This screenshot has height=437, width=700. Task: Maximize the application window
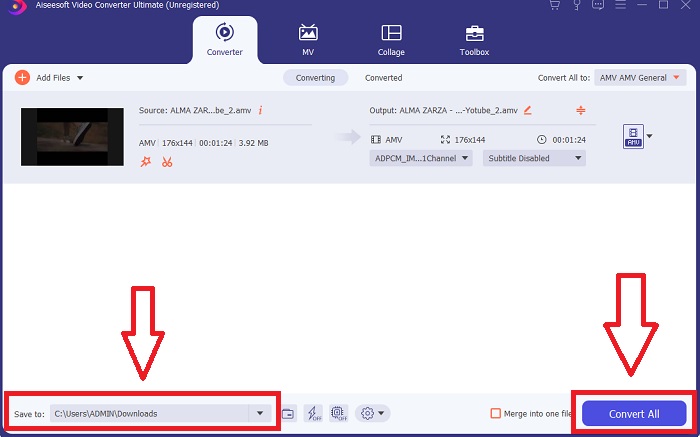pyautogui.click(x=663, y=5)
